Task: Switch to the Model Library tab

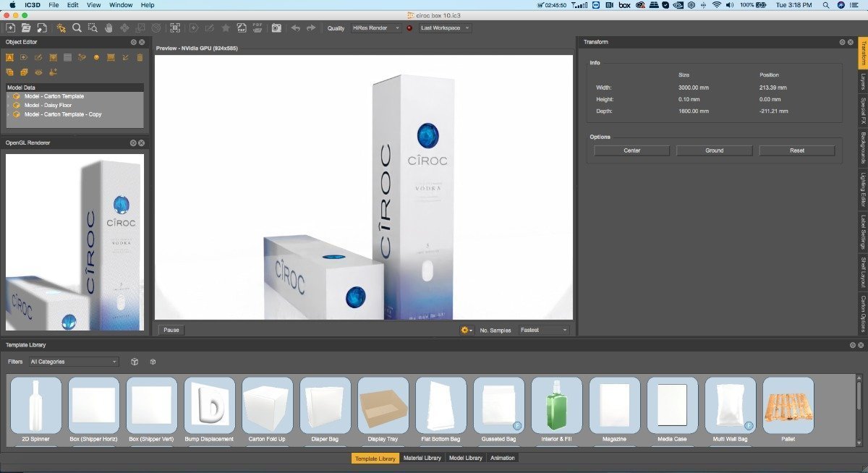Action: tap(465, 458)
